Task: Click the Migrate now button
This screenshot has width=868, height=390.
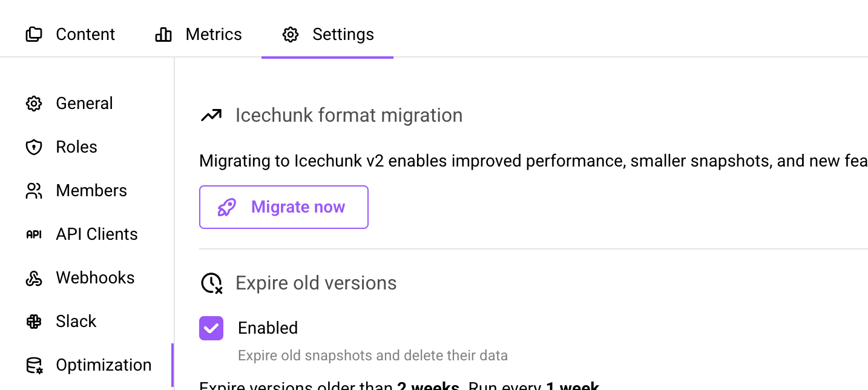Action: 283,207
